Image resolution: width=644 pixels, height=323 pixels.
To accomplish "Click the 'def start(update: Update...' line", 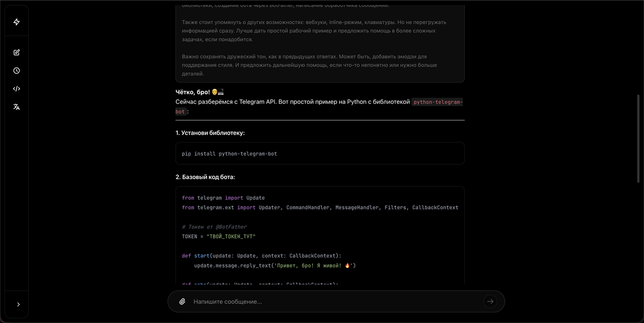I will 262,255.
